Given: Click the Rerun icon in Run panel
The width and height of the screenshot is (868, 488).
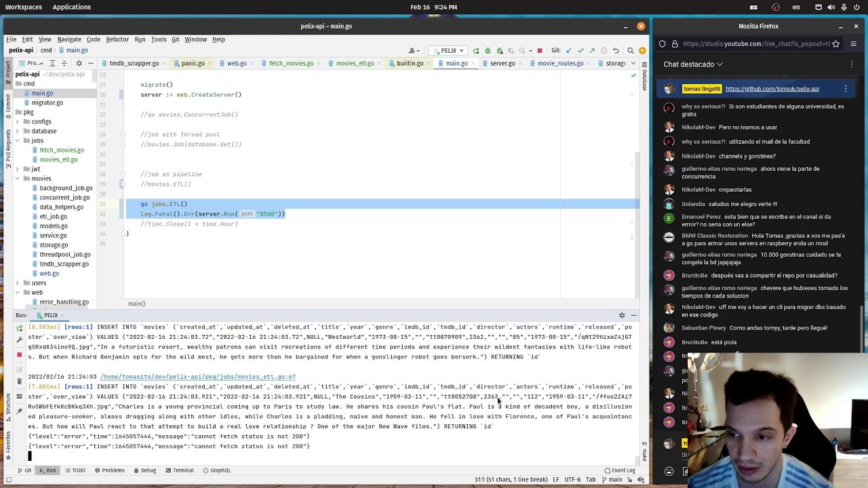Looking at the screenshot, I should pyautogui.click(x=20, y=328).
